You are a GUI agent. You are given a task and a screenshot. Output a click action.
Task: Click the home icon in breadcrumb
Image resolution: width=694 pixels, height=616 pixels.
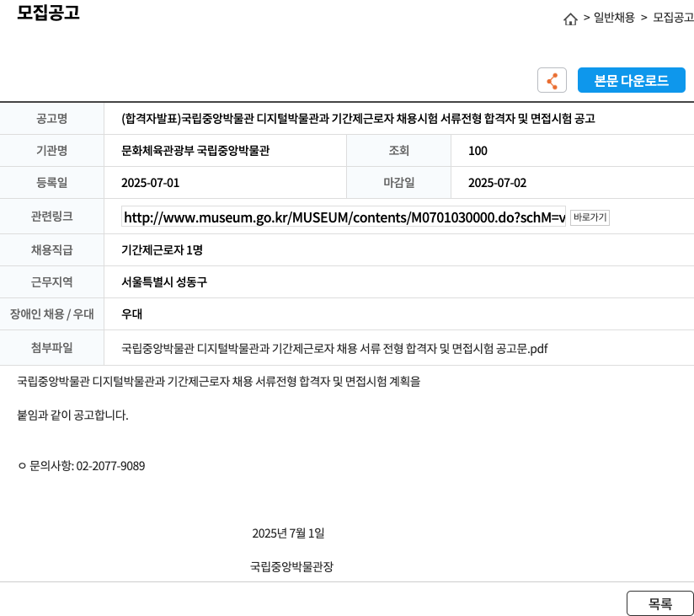570,19
